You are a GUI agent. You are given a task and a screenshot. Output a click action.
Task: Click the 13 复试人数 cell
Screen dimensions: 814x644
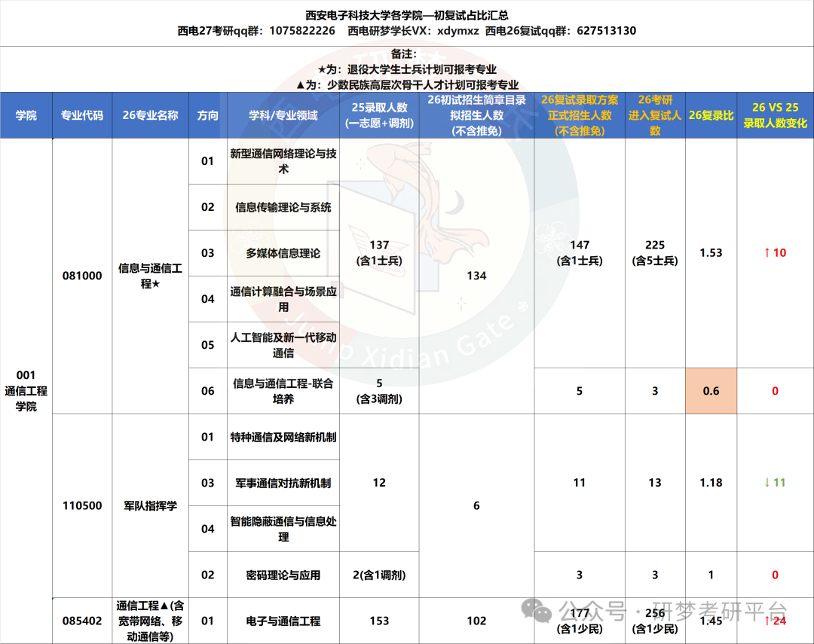(655, 483)
